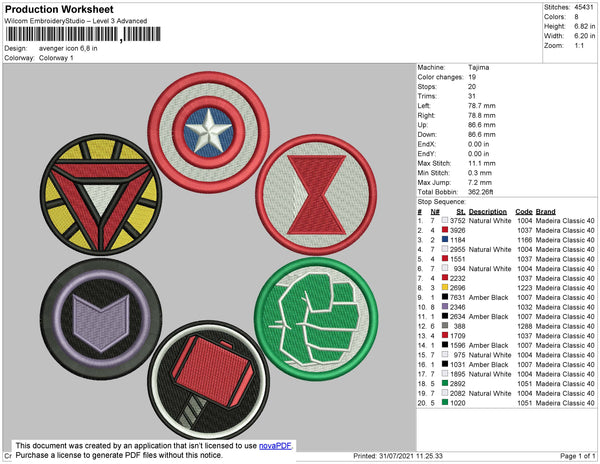Click the purple swatch beside stitch count 2346

(445, 306)
